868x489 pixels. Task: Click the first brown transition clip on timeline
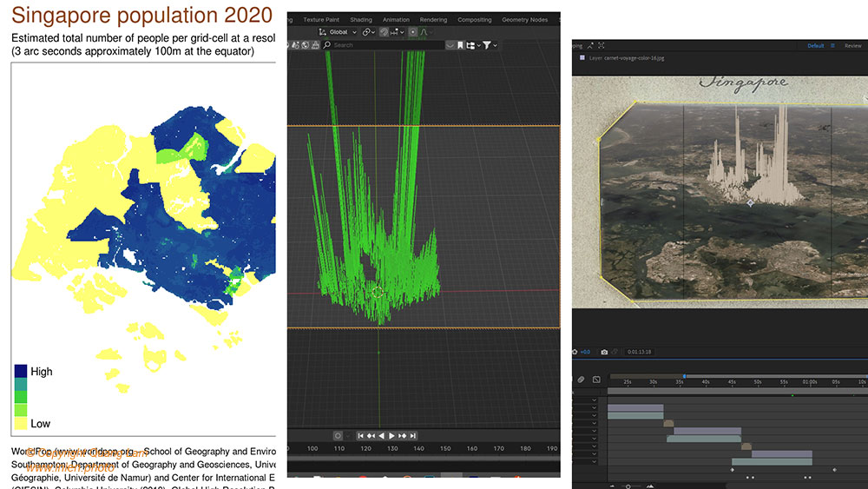click(668, 423)
